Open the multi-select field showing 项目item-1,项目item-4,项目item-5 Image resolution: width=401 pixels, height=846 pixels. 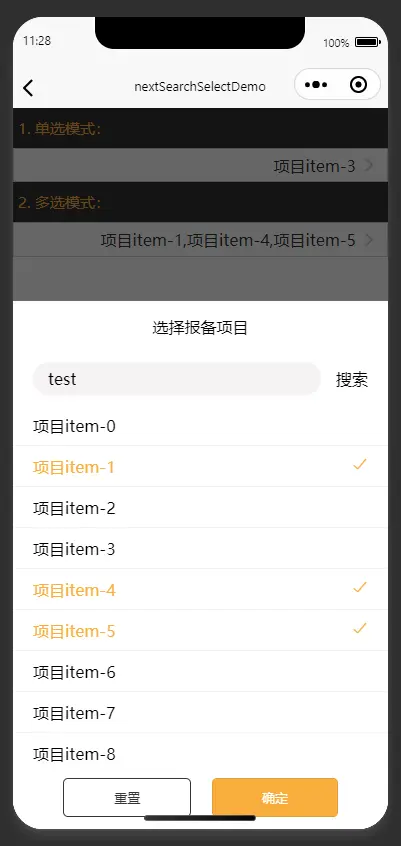coord(200,240)
